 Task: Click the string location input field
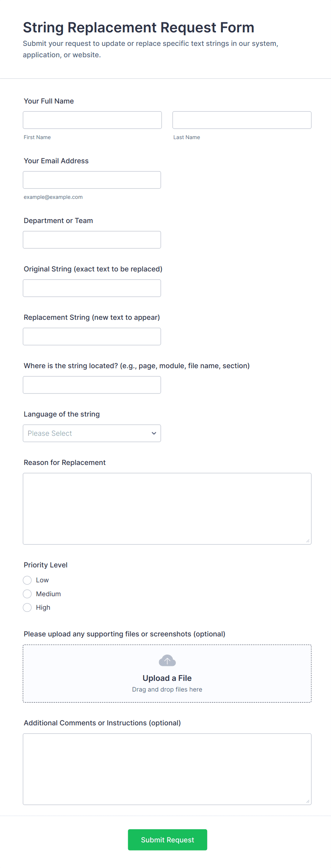click(92, 385)
